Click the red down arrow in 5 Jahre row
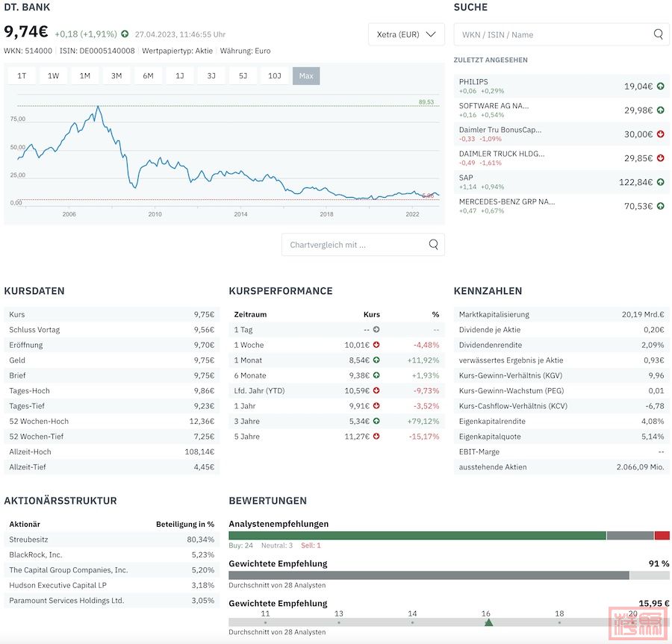The height and width of the screenshot is (644, 672). point(376,437)
